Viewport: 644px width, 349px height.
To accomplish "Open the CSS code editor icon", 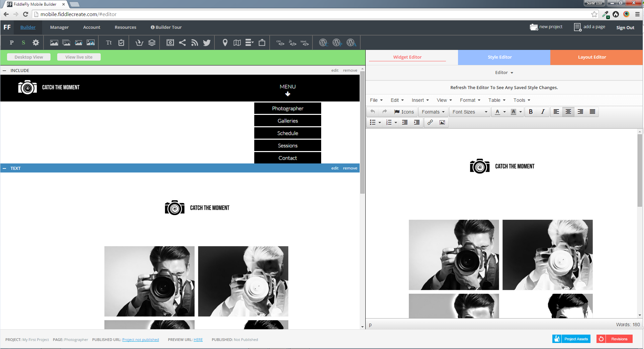I will pyautogui.click(x=280, y=43).
